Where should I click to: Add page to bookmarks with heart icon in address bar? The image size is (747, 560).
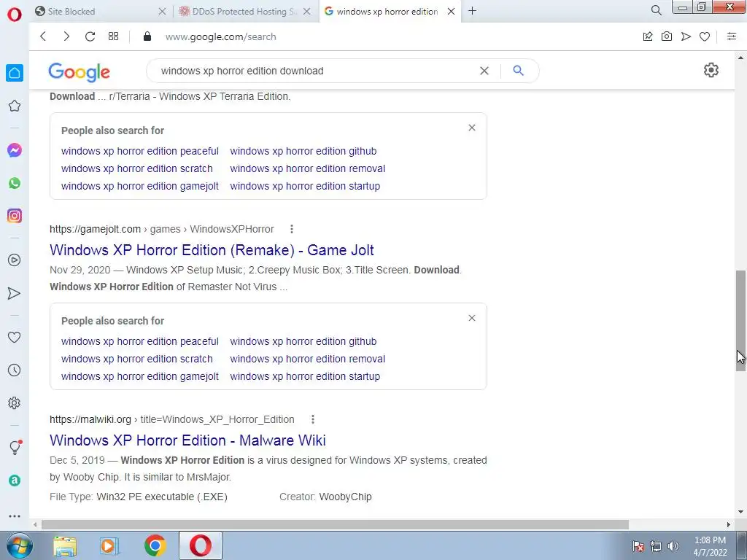[x=705, y=36]
